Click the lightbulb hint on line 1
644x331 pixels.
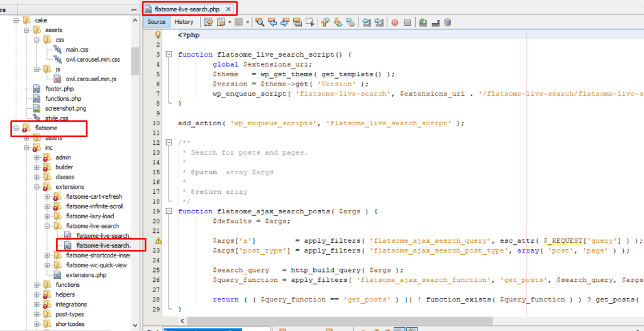point(158,35)
